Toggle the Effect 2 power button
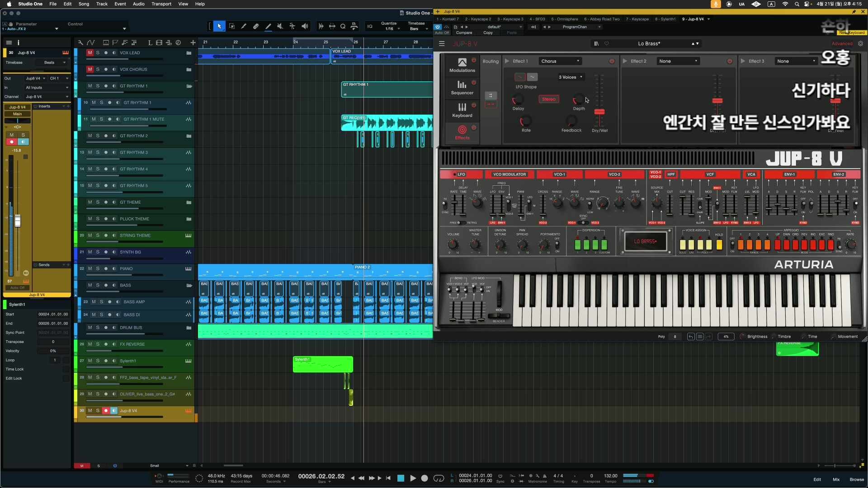The height and width of the screenshot is (488, 868). tap(730, 61)
